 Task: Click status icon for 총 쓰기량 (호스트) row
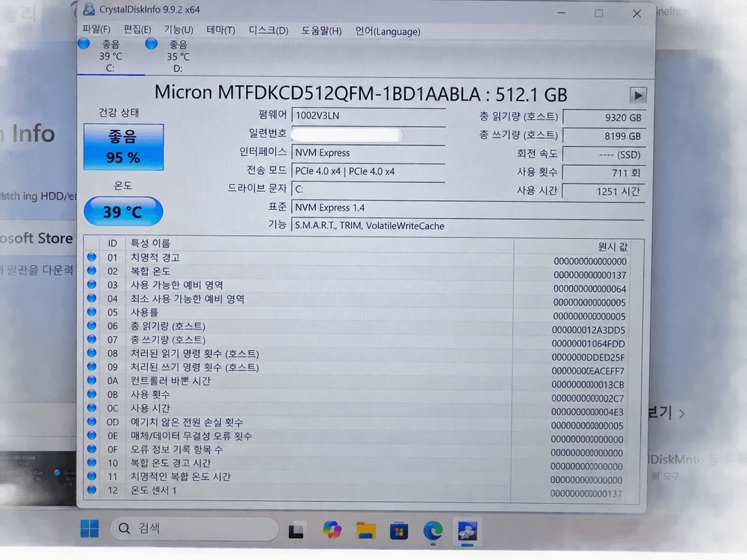click(91, 340)
